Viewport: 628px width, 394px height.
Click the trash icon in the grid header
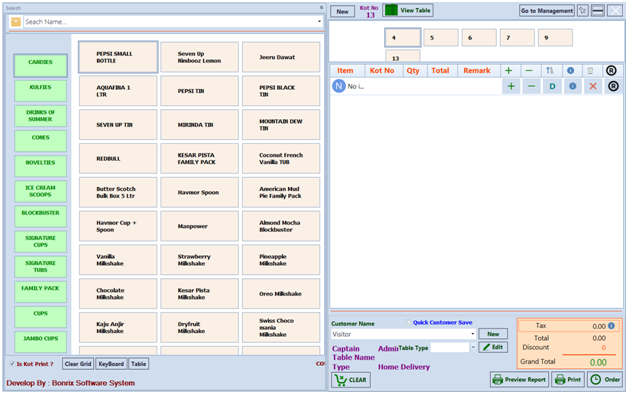(x=590, y=71)
